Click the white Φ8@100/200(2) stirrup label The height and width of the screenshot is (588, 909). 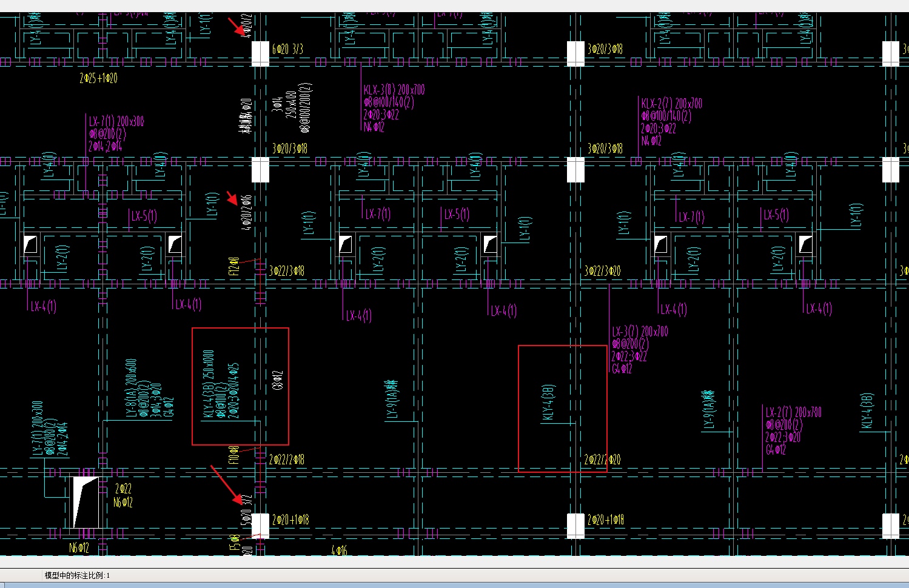coord(306,108)
